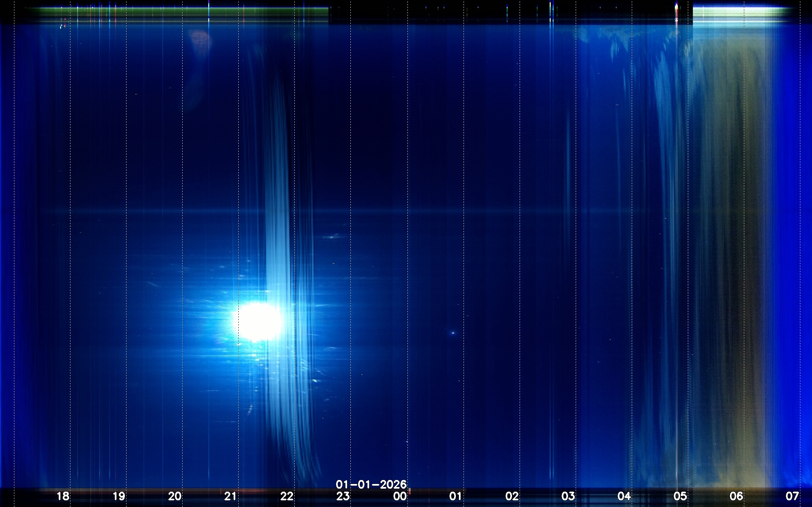Click the 01-01-2026 date label
This screenshot has width=812, height=507.
[x=371, y=484]
